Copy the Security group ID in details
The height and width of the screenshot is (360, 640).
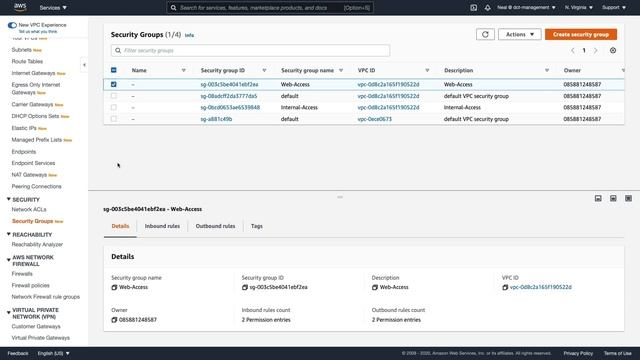pyautogui.click(x=244, y=287)
